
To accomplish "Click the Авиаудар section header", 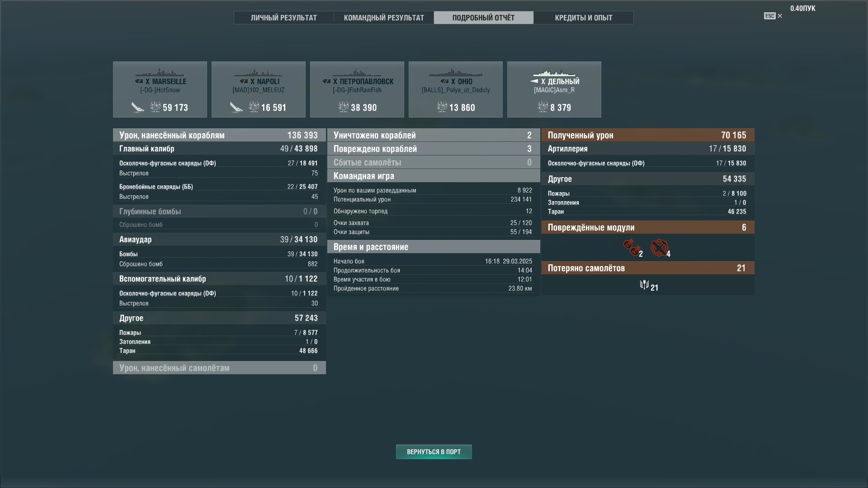I will click(219, 239).
